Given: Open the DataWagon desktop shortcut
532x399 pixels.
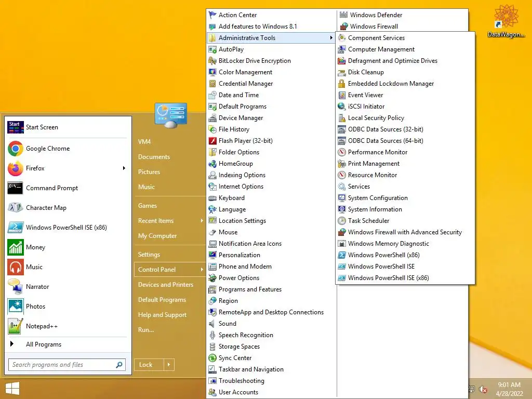Looking at the screenshot, I should click(506, 20).
